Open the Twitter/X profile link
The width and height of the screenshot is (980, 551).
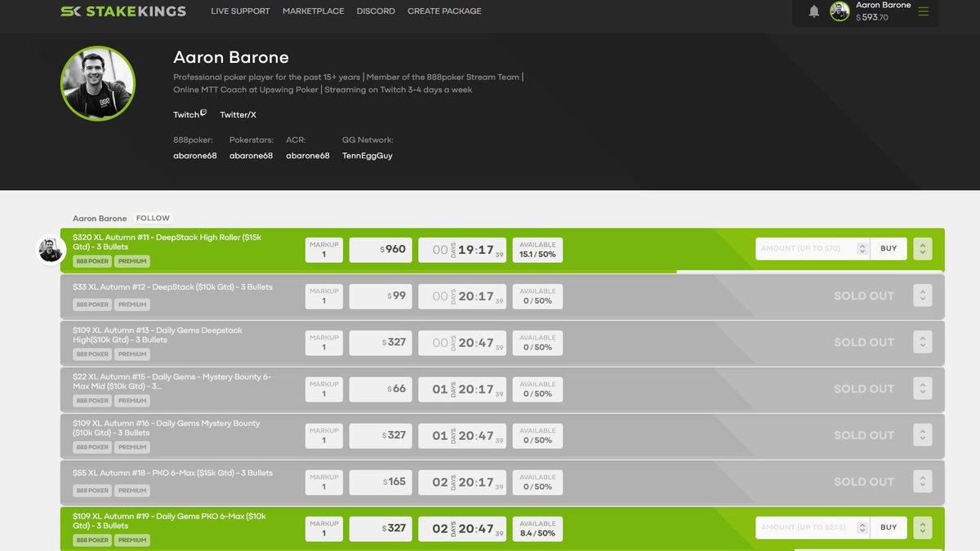pyautogui.click(x=238, y=115)
